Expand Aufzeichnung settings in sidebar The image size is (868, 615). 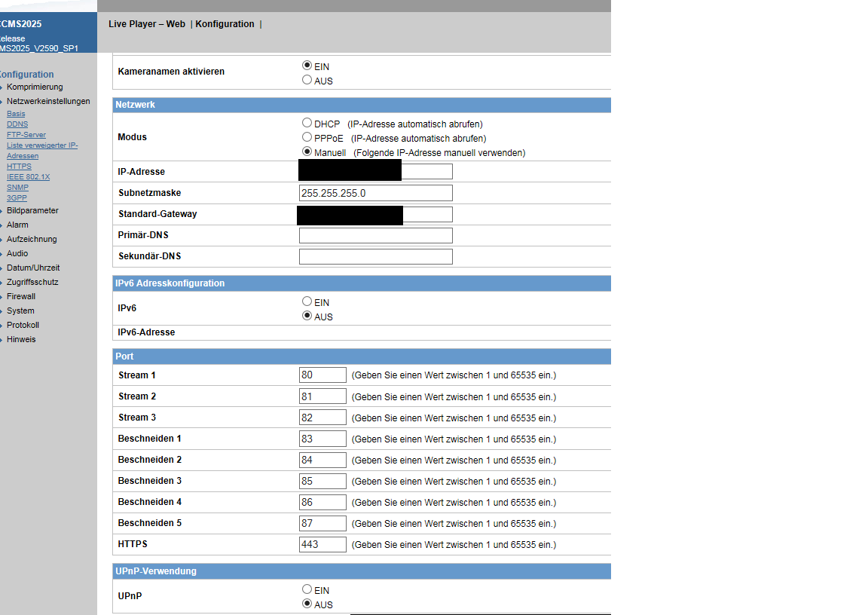tap(32, 239)
